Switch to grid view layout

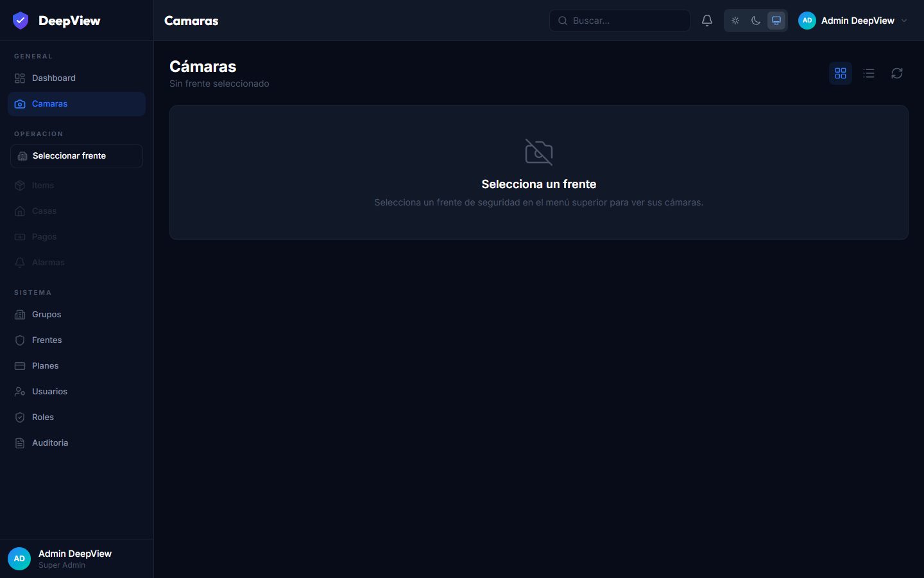tap(841, 73)
